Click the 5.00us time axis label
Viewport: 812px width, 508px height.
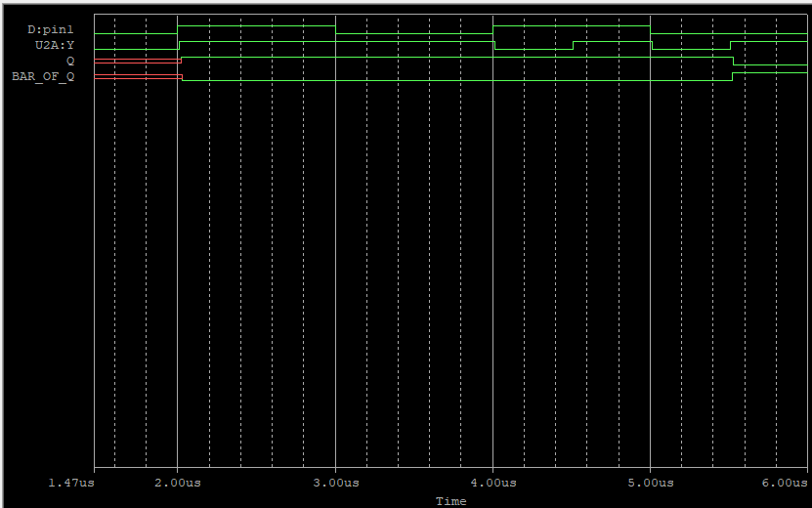(x=651, y=483)
